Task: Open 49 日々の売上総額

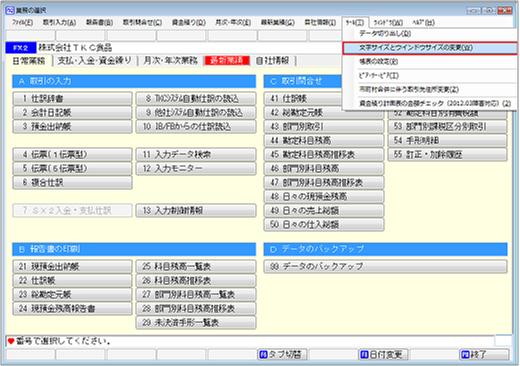Action: pos(324,211)
